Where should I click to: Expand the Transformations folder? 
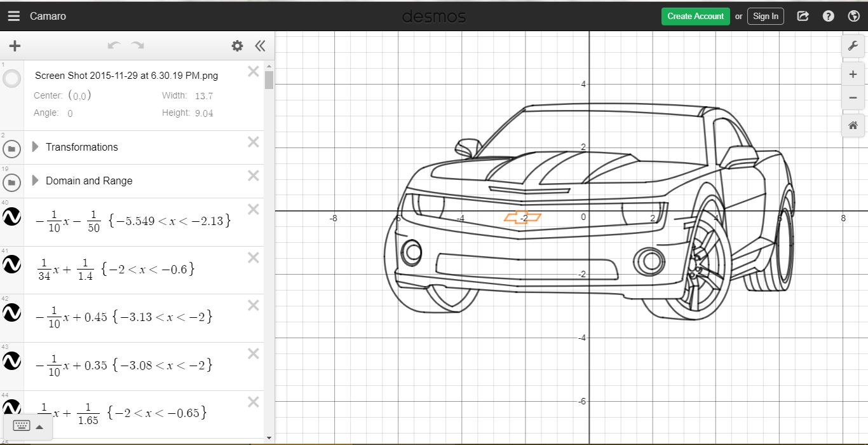[36, 147]
